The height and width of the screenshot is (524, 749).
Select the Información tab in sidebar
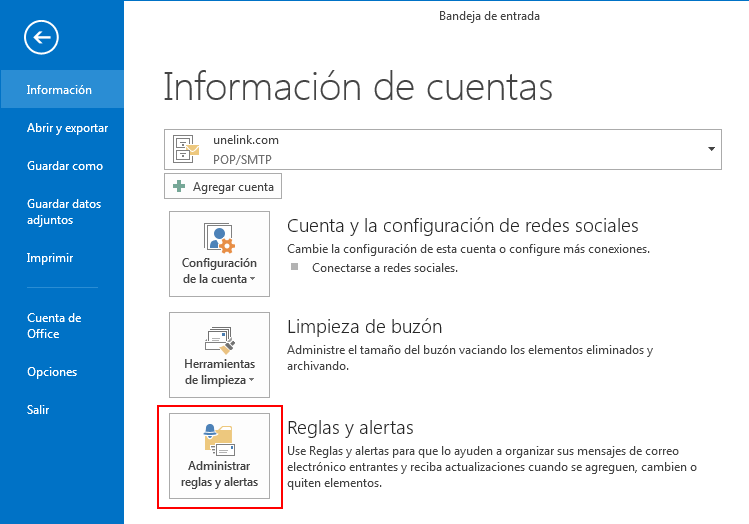coord(60,90)
